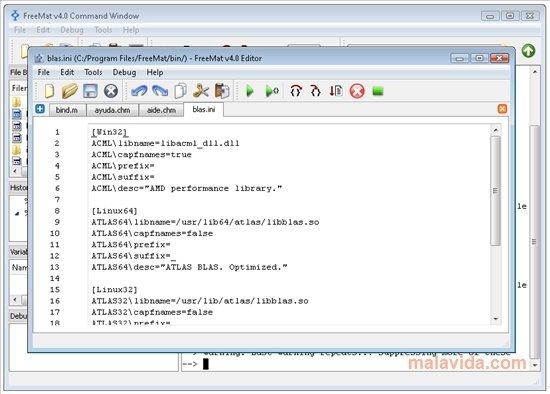Click the green up arrow in Command Window
Image resolution: width=550 pixels, height=394 pixels.
coord(528,51)
